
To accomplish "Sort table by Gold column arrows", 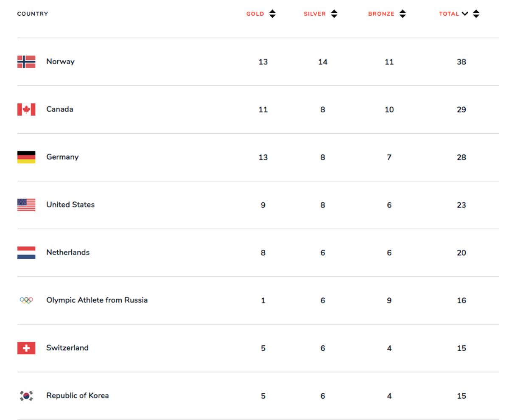I will (272, 14).
